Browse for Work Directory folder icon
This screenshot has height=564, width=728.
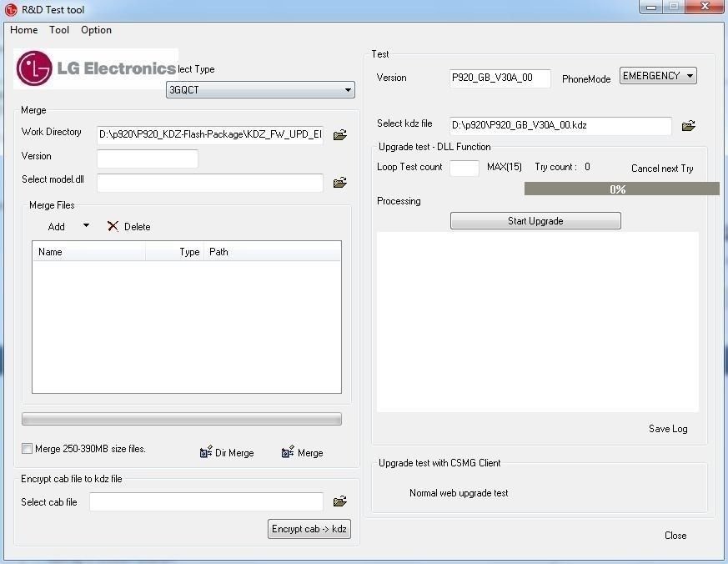click(340, 134)
